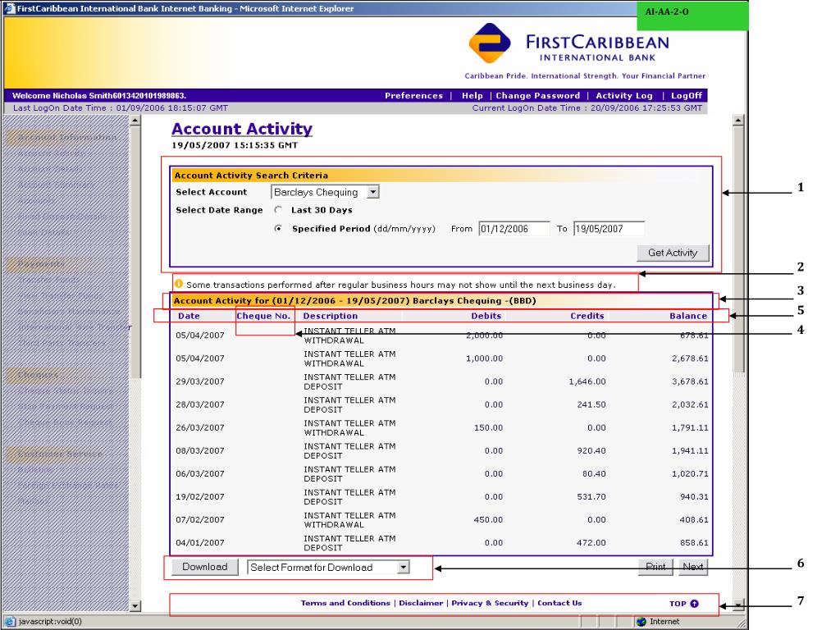Click the Get Activity button
This screenshot has width=840, height=630.
click(673, 253)
